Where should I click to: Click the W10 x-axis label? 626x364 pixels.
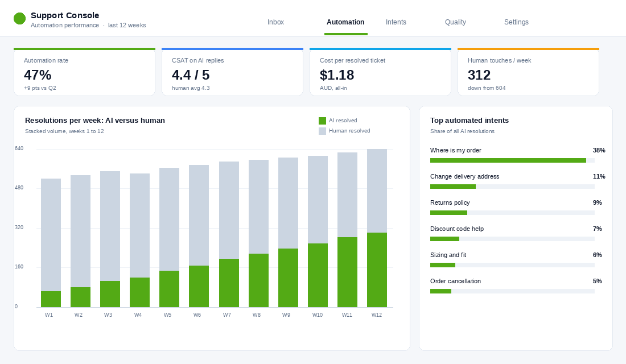tap(318, 315)
